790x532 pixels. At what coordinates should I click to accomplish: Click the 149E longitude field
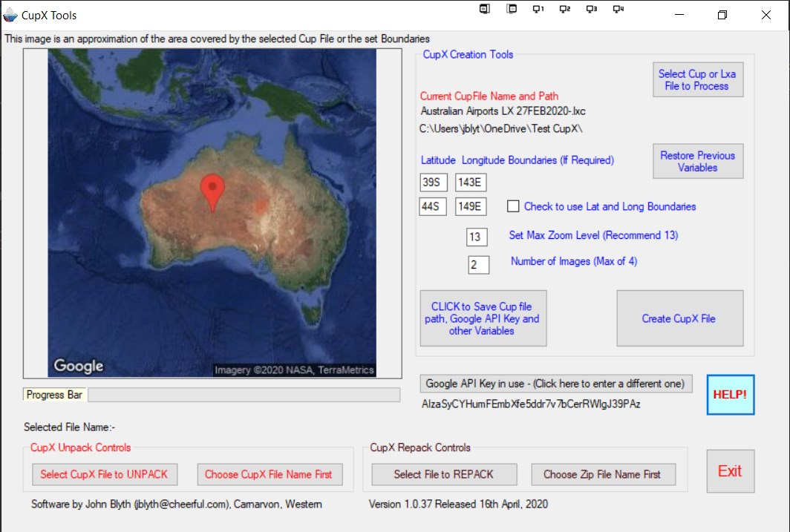tap(471, 206)
